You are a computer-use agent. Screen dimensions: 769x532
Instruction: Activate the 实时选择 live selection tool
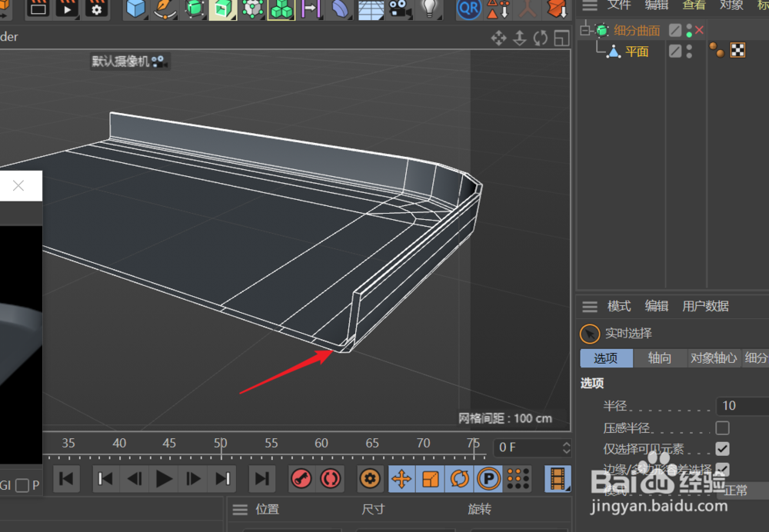[590, 333]
